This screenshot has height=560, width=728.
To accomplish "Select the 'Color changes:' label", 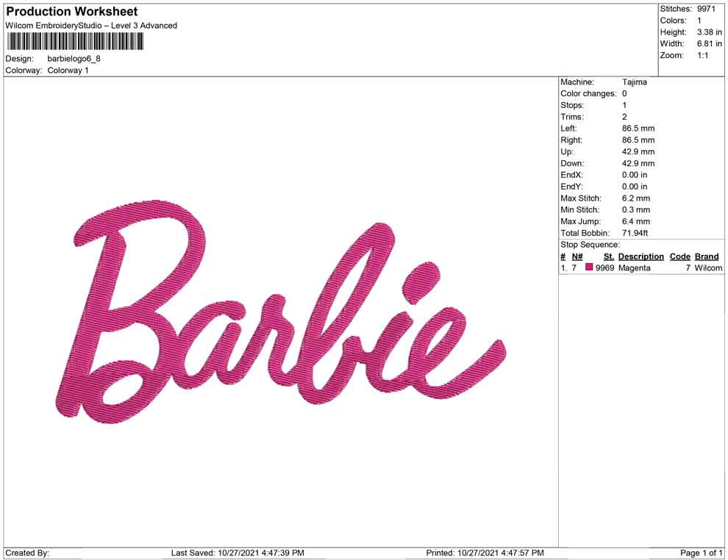I will (x=588, y=94).
